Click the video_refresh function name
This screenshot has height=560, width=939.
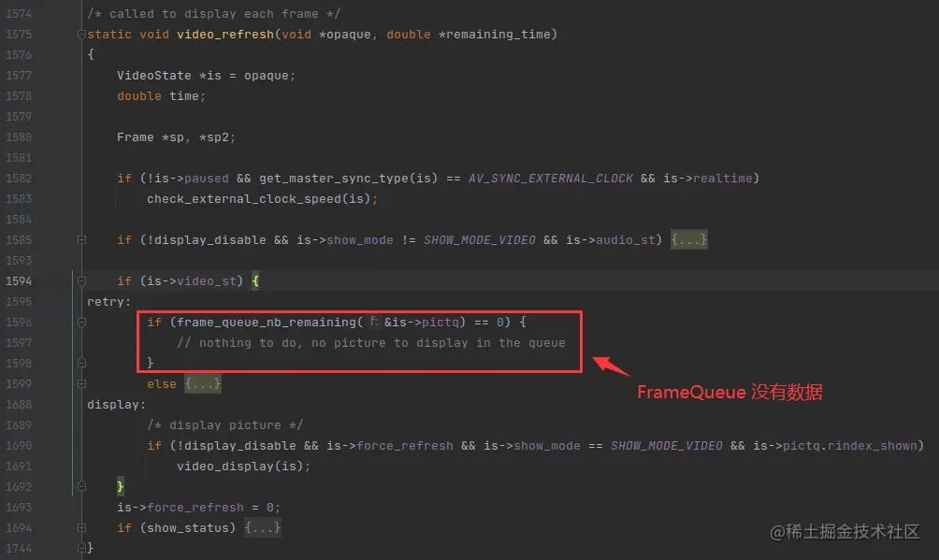[225, 35]
